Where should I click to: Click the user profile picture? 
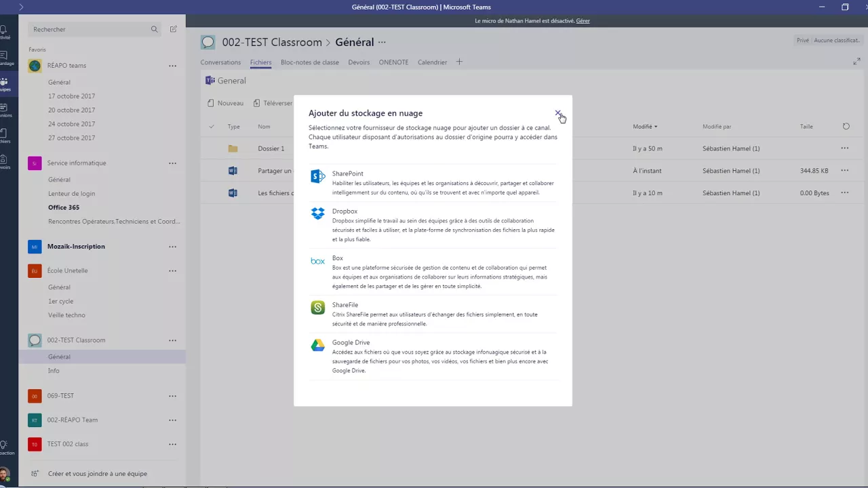pyautogui.click(x=5, y=474)
